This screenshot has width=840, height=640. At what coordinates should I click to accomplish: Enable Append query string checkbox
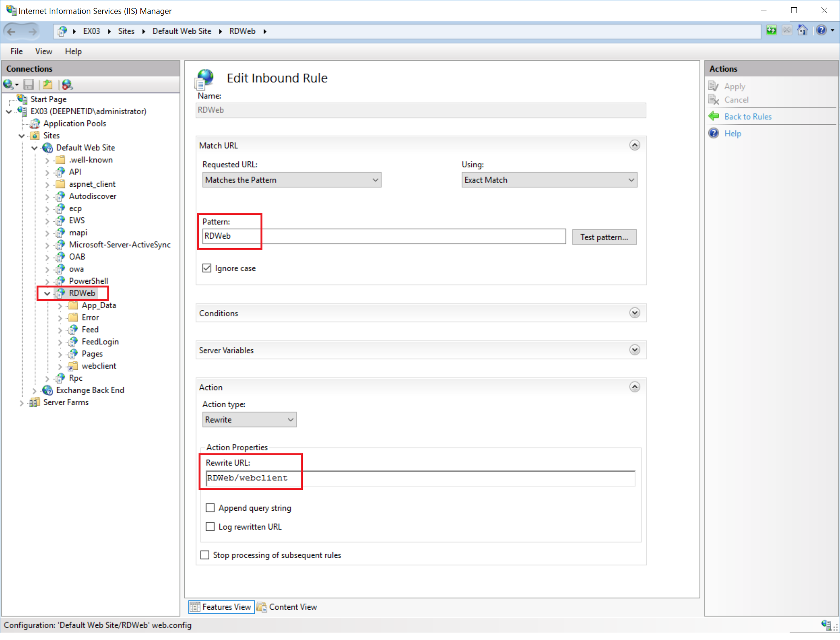point(210,508)
